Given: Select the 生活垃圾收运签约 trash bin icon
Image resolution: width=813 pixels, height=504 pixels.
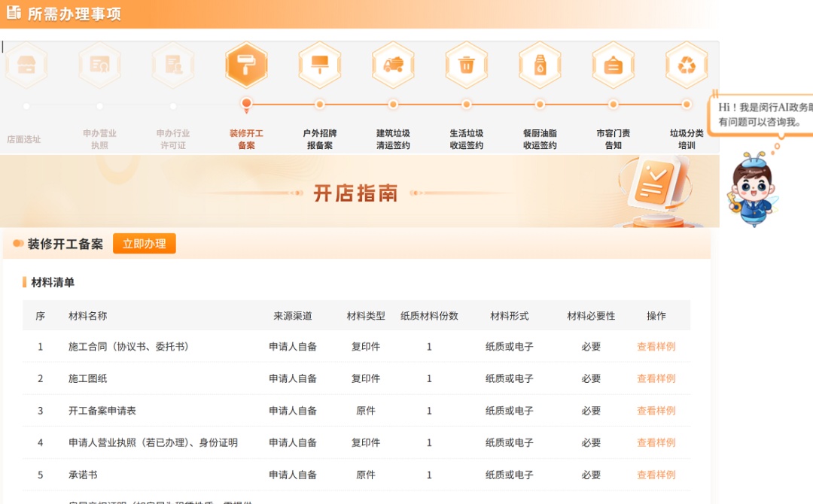Looking at the screenshot, I should pyautogui.click(x=467, y=65).
